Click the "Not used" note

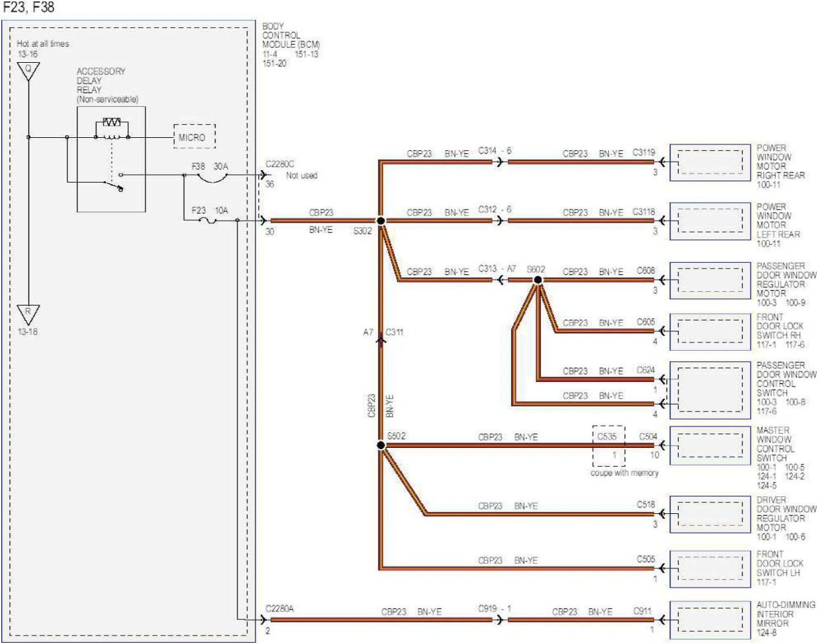[302, 175]
